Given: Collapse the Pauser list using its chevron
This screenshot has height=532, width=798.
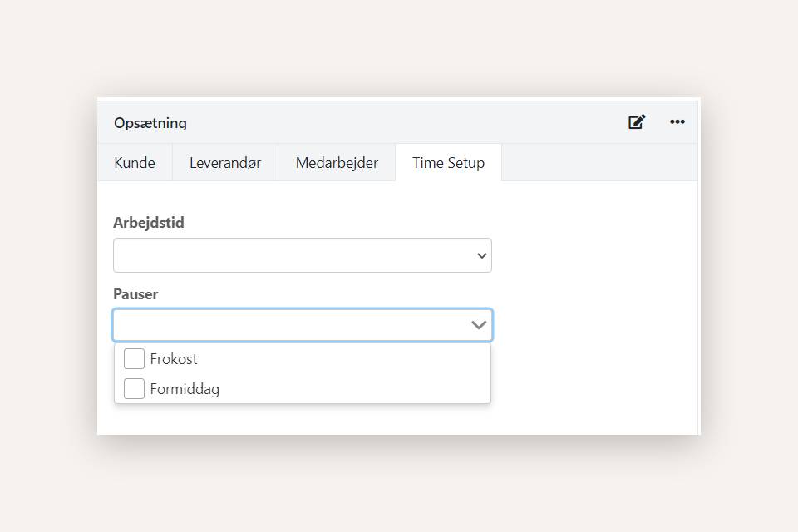Looking at the screenshot, I should tap(479, 325).
